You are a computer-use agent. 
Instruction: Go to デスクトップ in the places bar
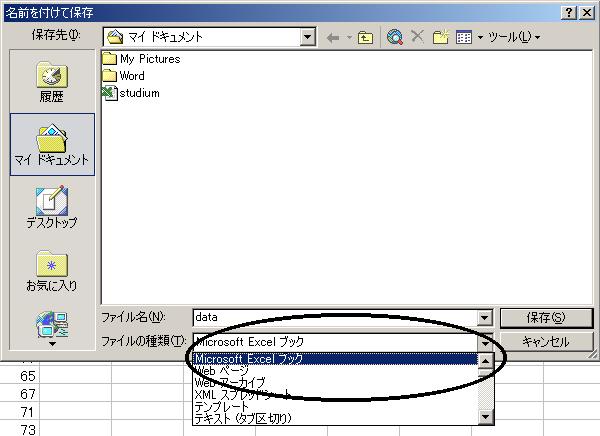pos(52,206)
